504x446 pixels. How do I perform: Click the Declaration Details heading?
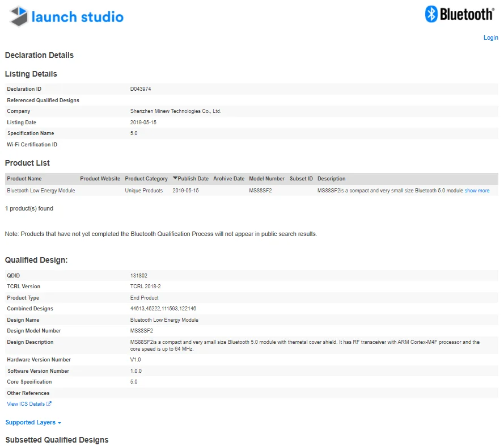39,56
